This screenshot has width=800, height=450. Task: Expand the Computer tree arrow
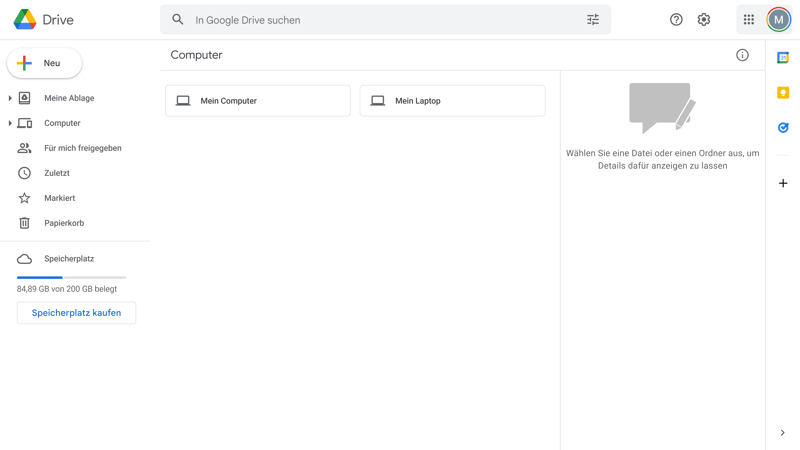(10, 123)
